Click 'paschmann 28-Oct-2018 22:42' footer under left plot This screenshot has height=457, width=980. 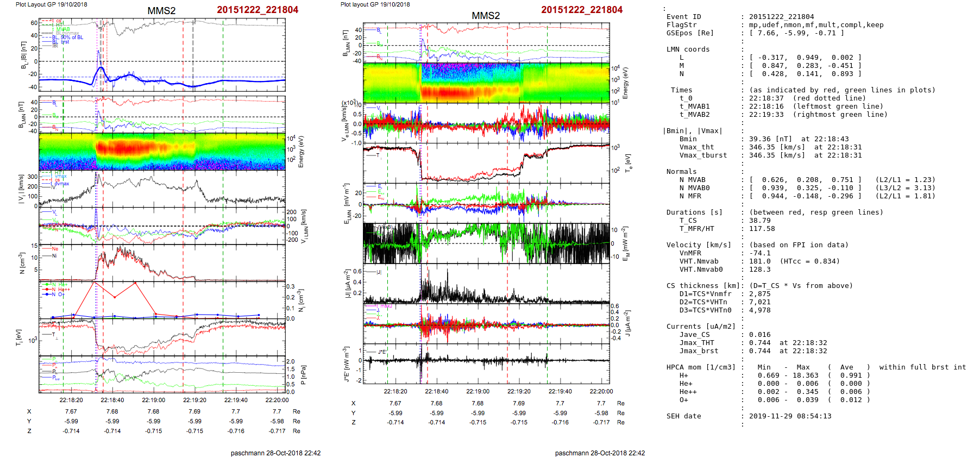[x=275, y=453]
